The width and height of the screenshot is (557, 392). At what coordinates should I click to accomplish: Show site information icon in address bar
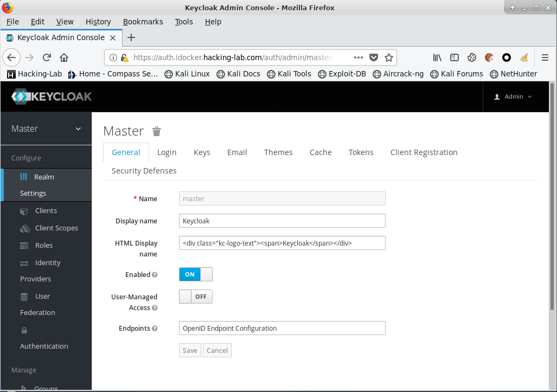pos(113,57)
